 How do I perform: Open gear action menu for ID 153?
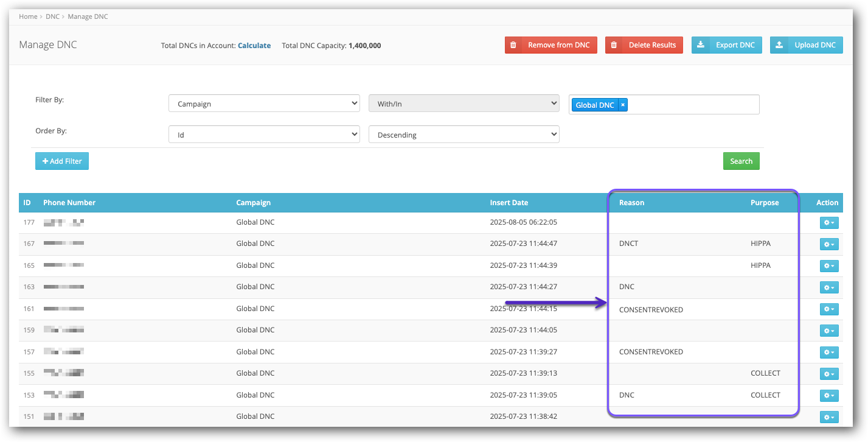[829, 396]
